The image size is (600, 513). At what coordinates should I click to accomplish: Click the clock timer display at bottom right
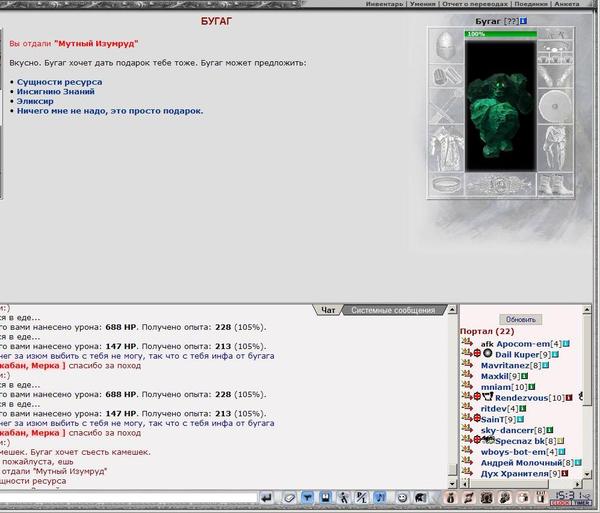pyautogui.click(x=571, y=498)
